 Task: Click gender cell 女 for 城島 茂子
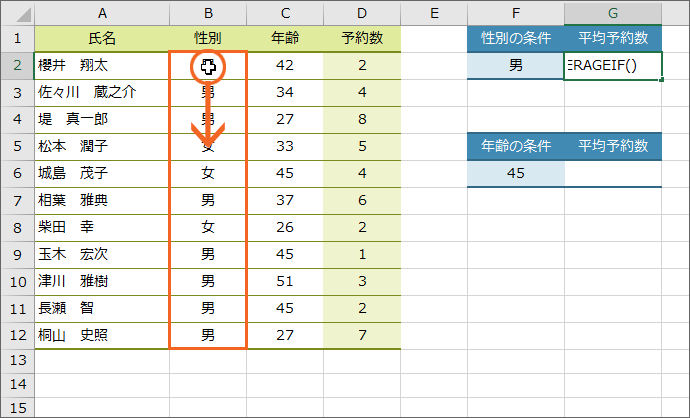coord(208,173)
